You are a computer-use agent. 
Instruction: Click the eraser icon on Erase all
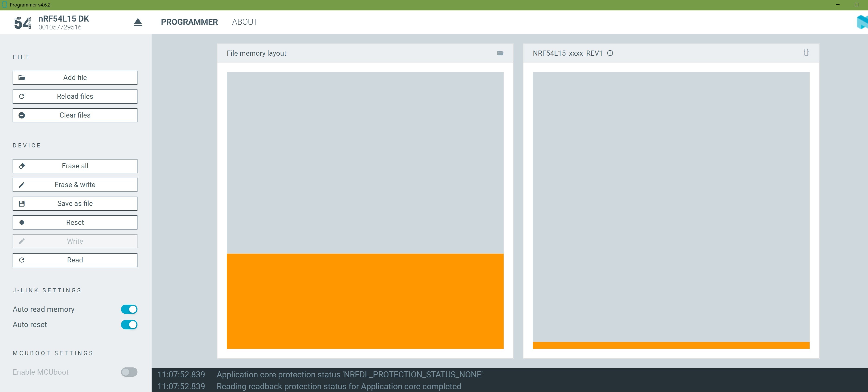pyautogui.click(x=22, y=166)
